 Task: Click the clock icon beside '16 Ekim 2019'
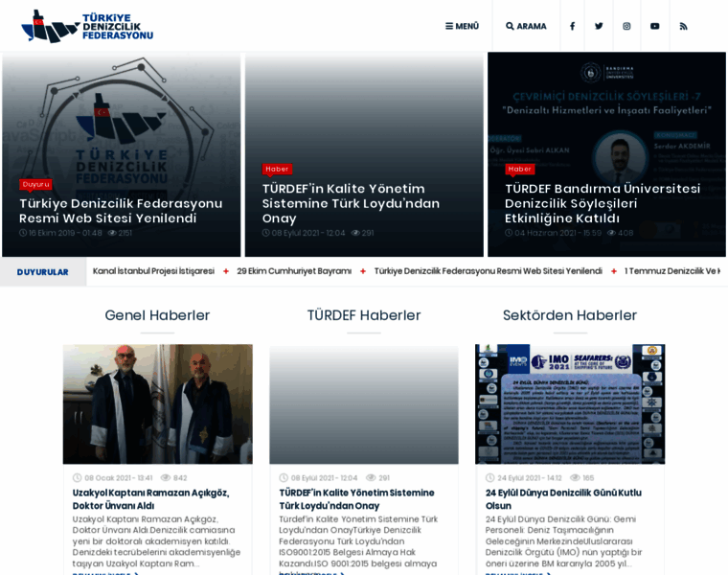tap(23, 233)
